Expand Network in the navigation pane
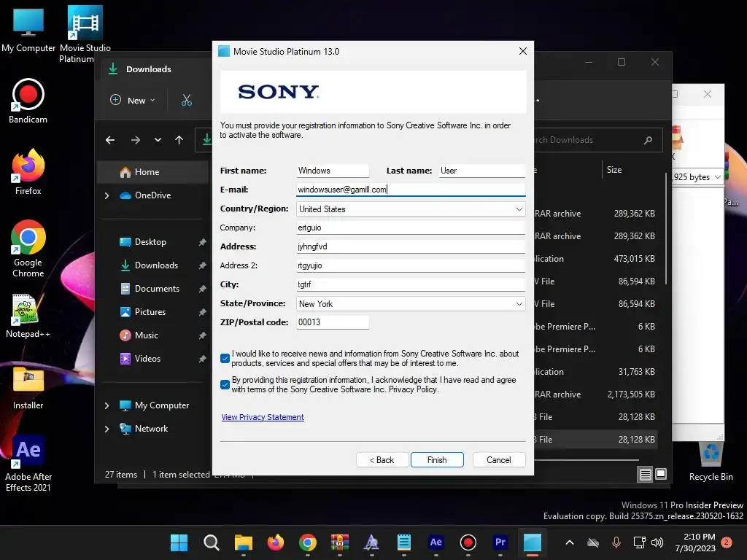747x560 pixels. pyautogui.click(x=107, y=429)
